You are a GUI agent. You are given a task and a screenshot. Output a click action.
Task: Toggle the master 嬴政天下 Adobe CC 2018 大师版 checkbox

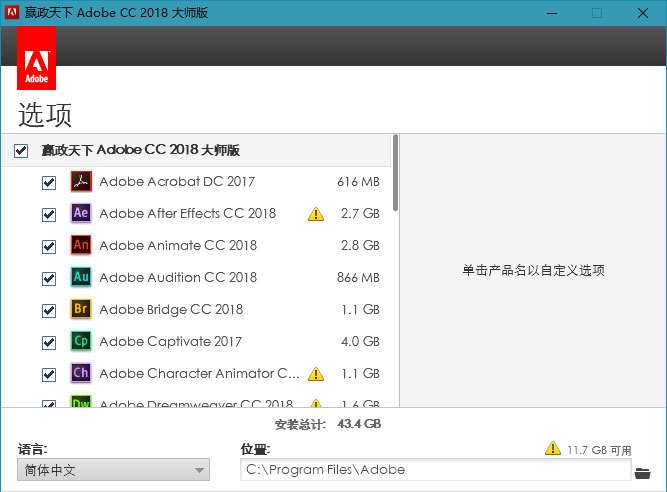21,151
